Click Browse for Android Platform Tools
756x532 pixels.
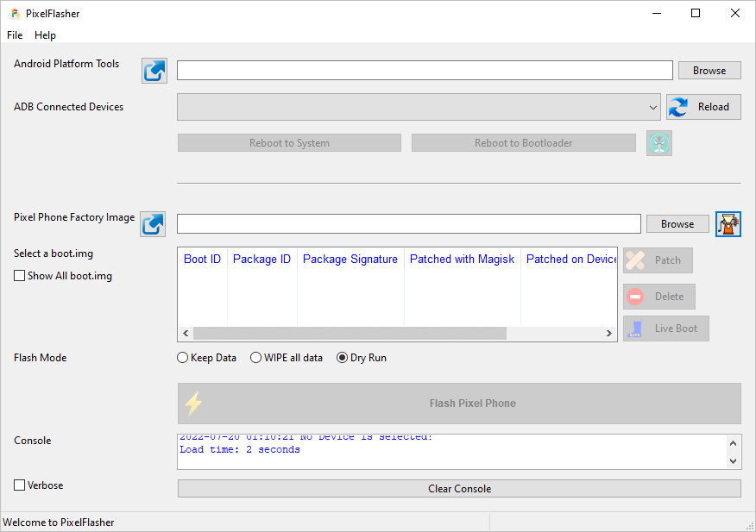(709, 71)
